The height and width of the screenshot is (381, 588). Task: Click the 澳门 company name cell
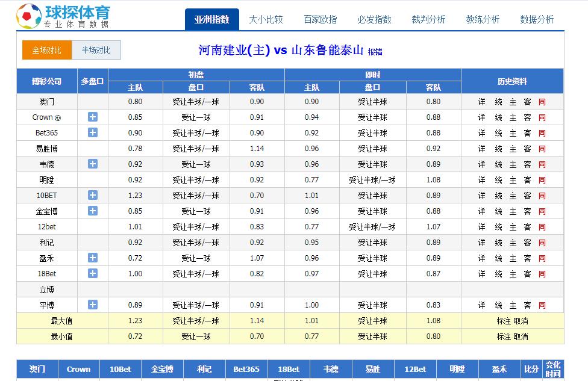tap(47, 102)
